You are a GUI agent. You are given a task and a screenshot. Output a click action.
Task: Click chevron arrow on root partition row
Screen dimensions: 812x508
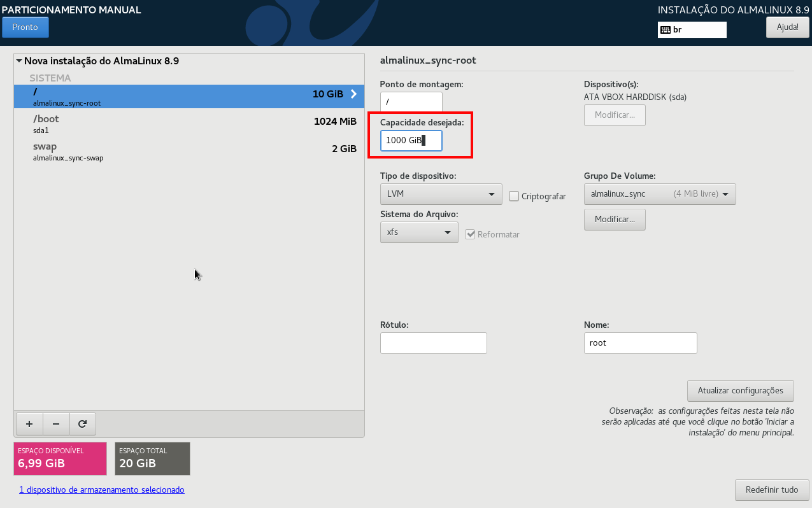pyautogui.click(x=354, y=94)
